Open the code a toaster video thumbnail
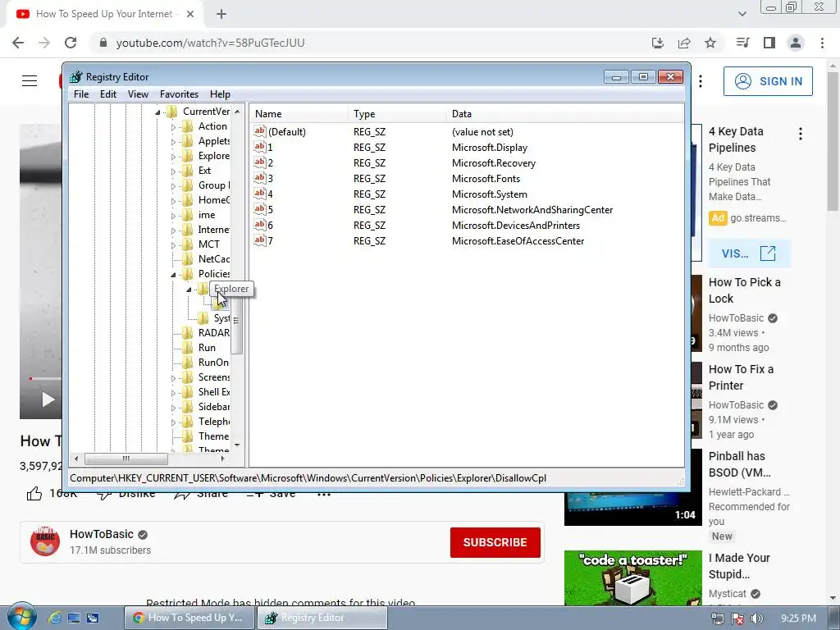Image resolution: width=840 pixels, height=630 pixels. click(x=632, y=578)
